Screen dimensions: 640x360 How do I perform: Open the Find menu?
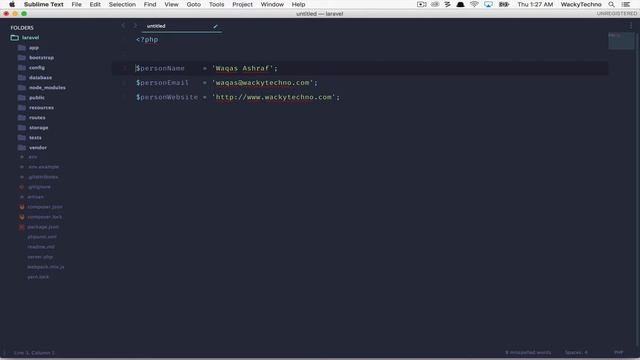click(x=150, y=4)
